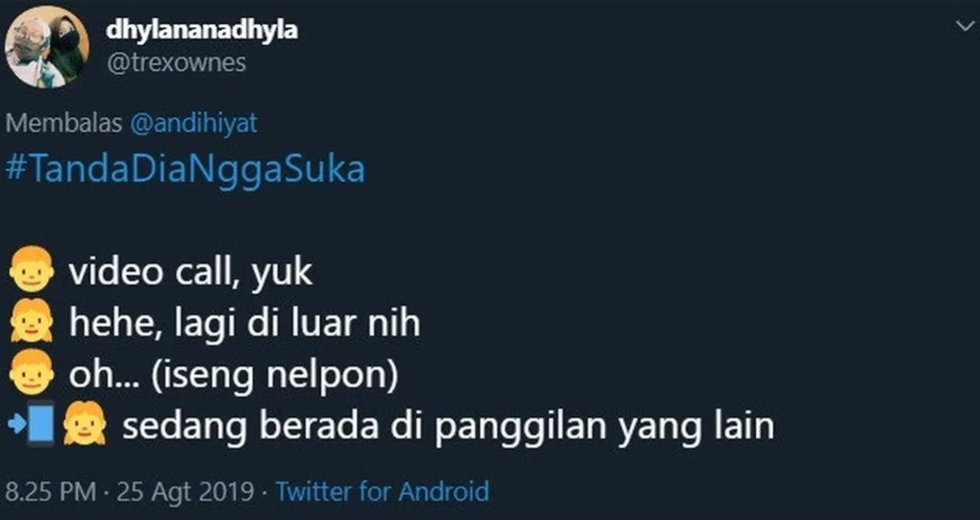This screenshot has height=520, width=980.
Task: Click the Twitter for Android source link
Action: pos(383,491)
